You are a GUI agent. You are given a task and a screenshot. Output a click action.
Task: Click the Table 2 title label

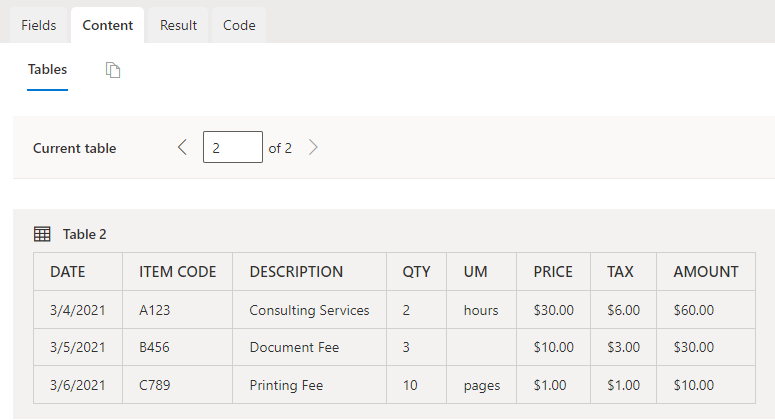pos(84,234)
